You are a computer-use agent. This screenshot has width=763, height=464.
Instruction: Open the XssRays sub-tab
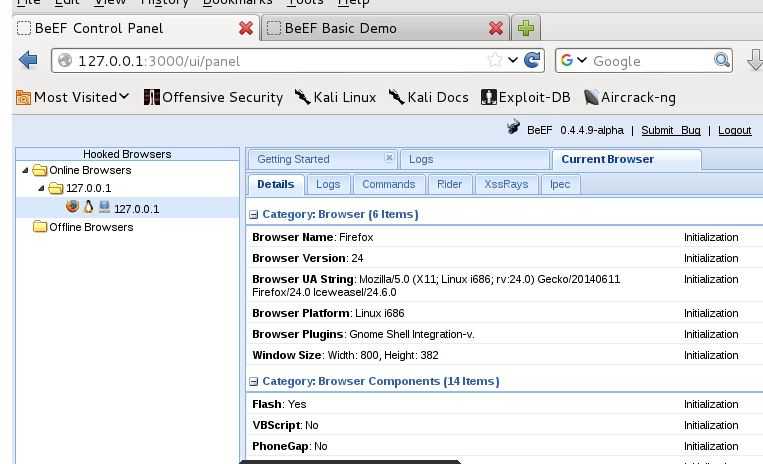point(506,184)
